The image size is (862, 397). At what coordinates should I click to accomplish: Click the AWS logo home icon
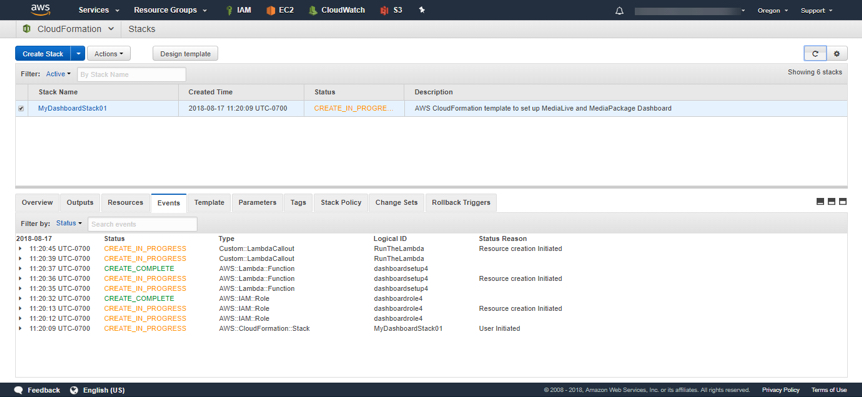tap(41, 9)
